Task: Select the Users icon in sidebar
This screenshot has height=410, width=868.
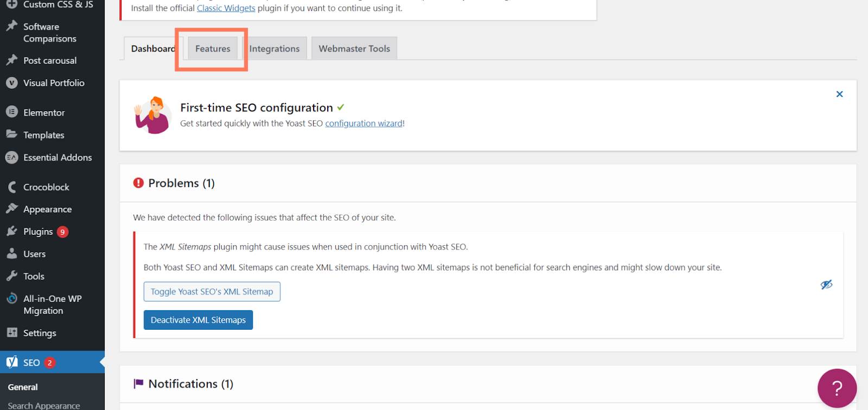Action: 12,254
